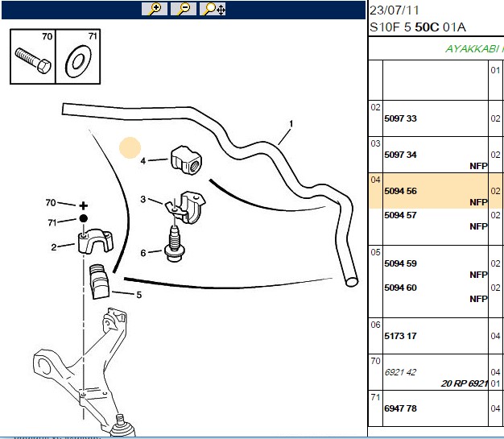This screenshot has height=439, width=504.
Task: Click the suspension arm drawing
Action: pos(85,373)
